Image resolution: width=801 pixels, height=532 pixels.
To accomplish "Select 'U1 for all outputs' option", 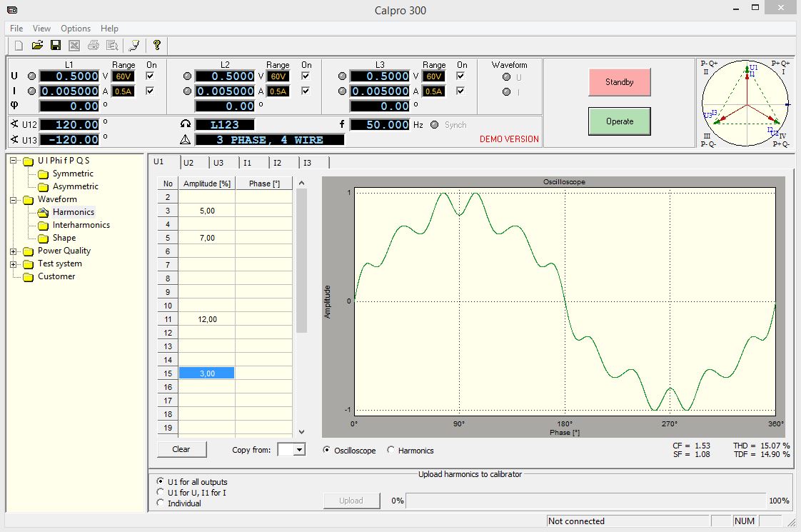I will [x=161, y=481].
